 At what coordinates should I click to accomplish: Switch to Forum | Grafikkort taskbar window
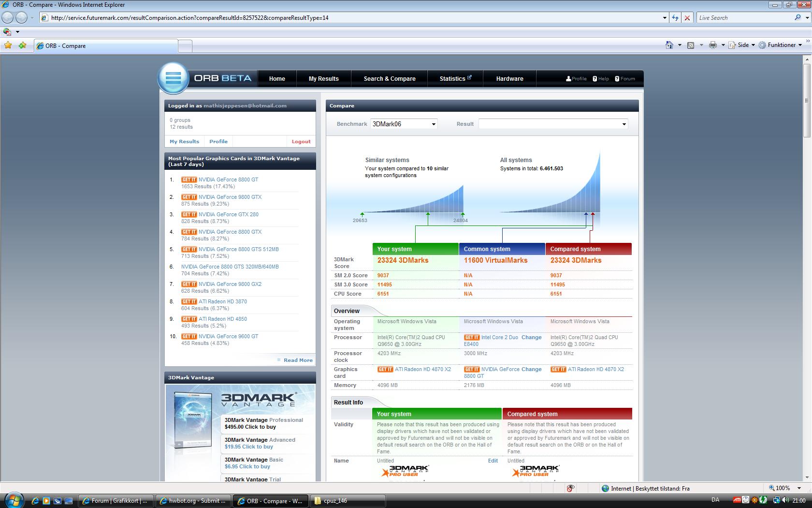tap(116, 501)
